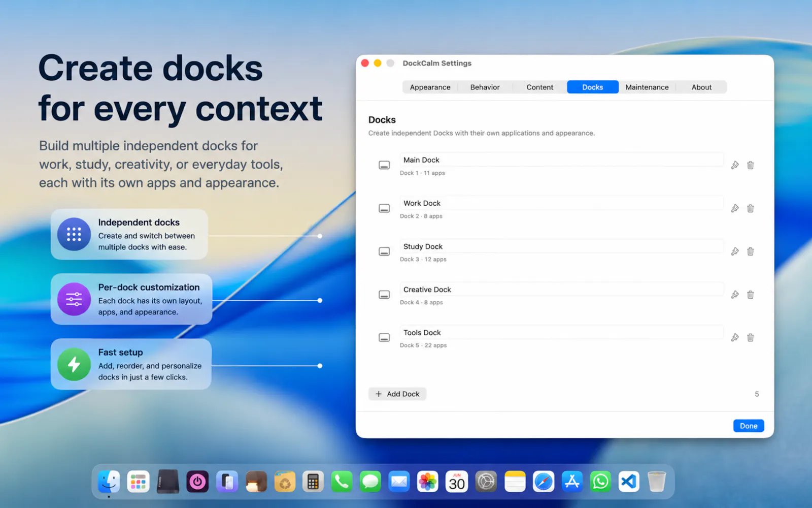The image size is (812, 508).
Task: Select the Work Dock layout icon
Action: [x=384, y=208]
